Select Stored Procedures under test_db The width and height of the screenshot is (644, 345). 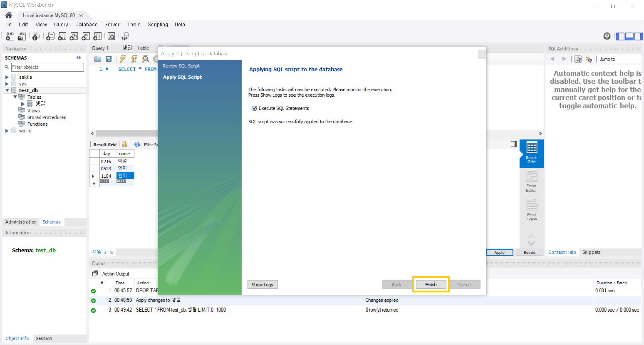click(x=46, y=117)
